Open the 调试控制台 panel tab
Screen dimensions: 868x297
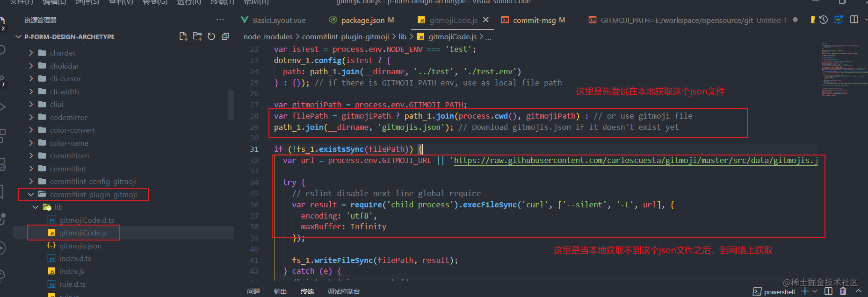[x=344, y=291]
